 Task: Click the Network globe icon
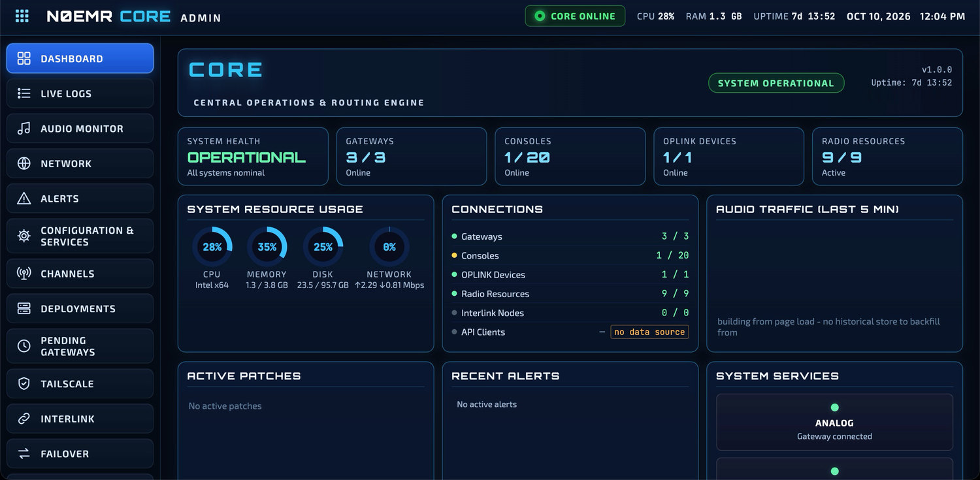pos(24,163)
